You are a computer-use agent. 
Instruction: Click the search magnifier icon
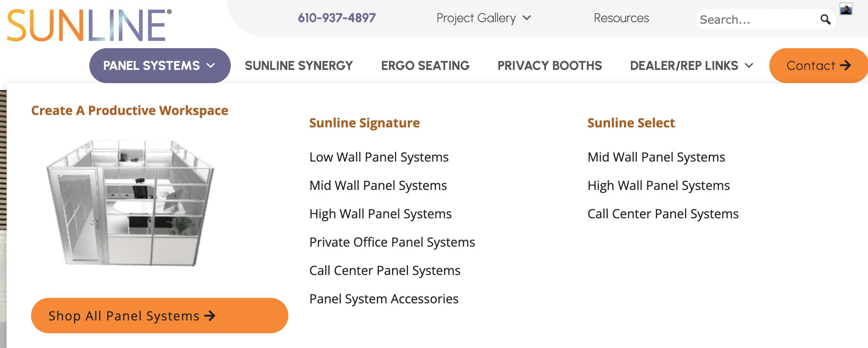[825, 19]
